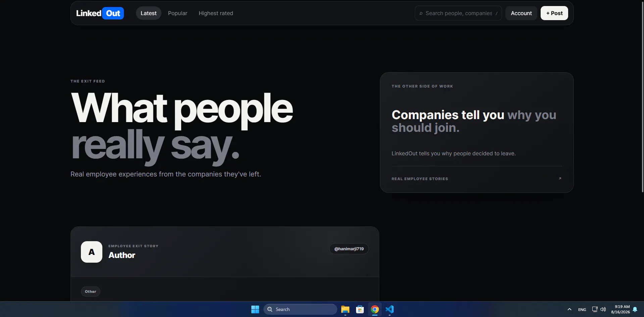Screen dimensions: 644x317
Task: Open the clock and date showing 9:19 AM
Action: [x=621, y=309]
